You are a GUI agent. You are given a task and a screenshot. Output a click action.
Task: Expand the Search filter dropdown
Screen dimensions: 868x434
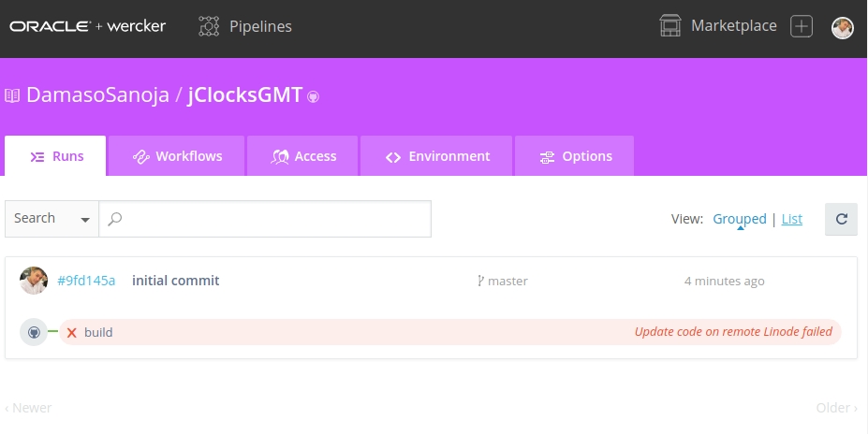[x=52, y=219]
